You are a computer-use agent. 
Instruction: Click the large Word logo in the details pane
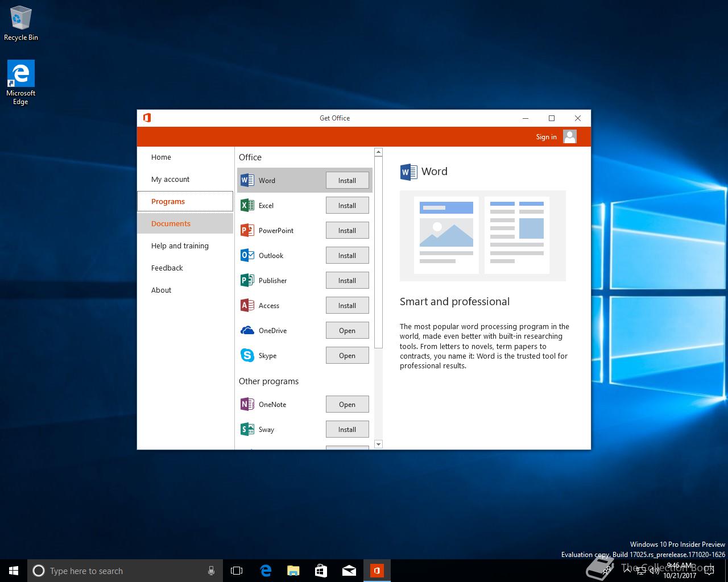pyautogui.click(x=408, y=172)
